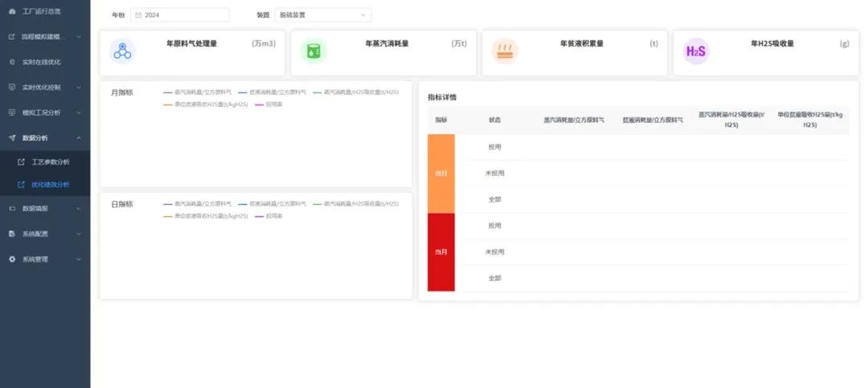Expand the 系统配置 chevron

(79, 234)
